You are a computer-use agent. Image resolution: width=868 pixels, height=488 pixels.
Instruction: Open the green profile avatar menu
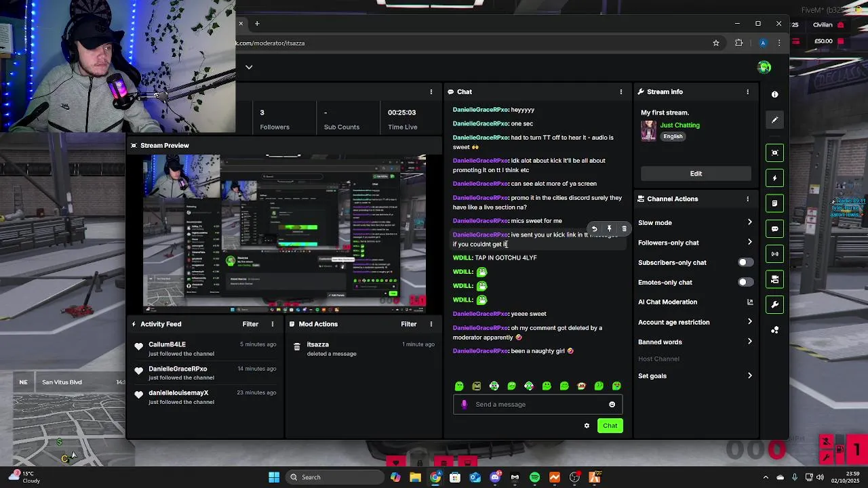(x=764, y=67)
